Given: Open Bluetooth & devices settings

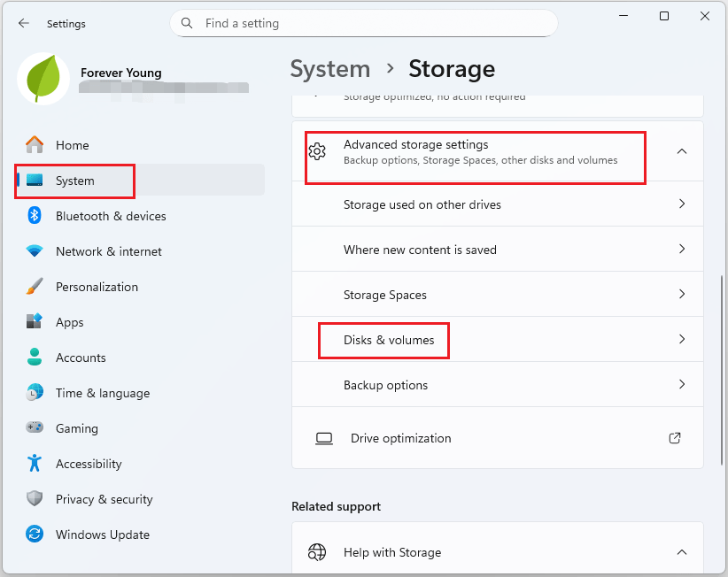Looking at the screenshot, I should 111,216.
